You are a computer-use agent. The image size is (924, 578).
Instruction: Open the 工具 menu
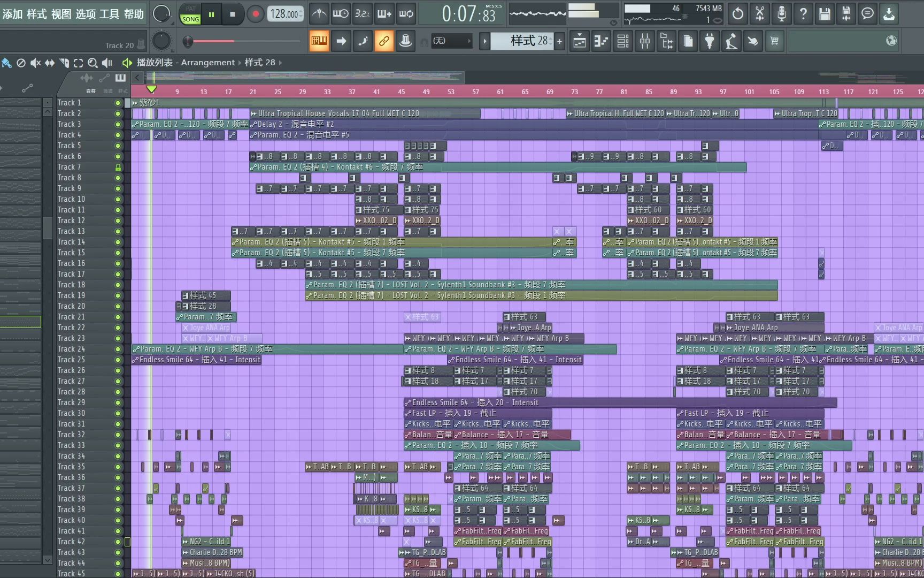110,14
